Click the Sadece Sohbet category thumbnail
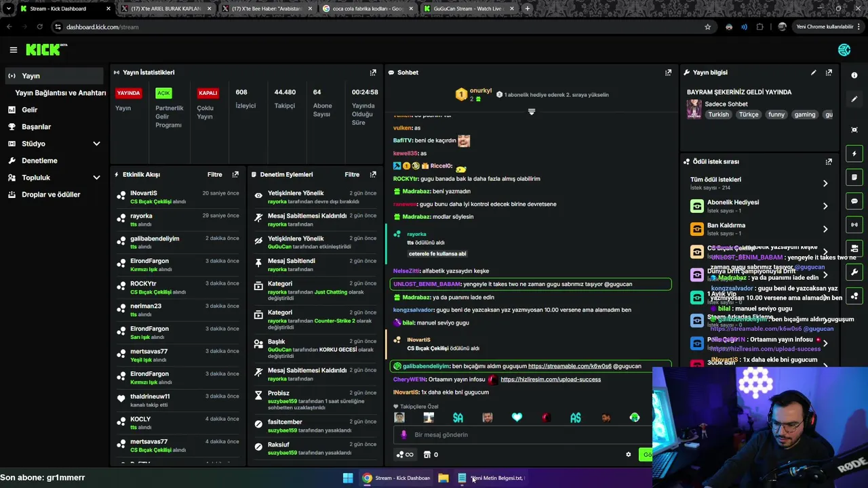868x488 pixels. coord(694,109)
